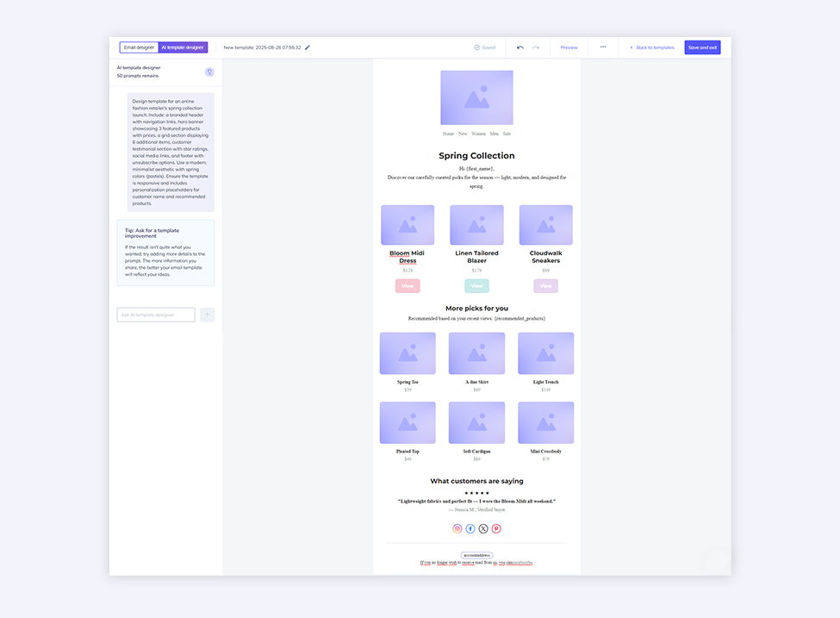Click the Instagram icon in the email
This screenshot has height=618, width=840.
tap(457, 528)
